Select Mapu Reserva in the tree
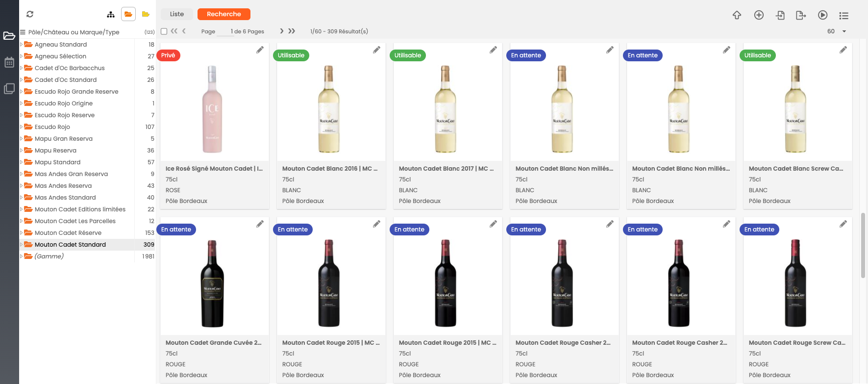868x384 pixels. pos(55,151)
